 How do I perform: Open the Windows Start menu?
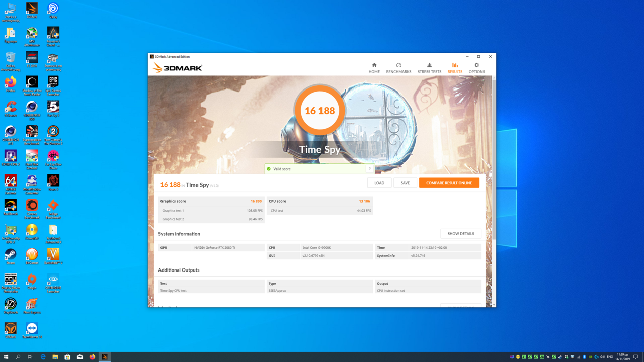6,357
